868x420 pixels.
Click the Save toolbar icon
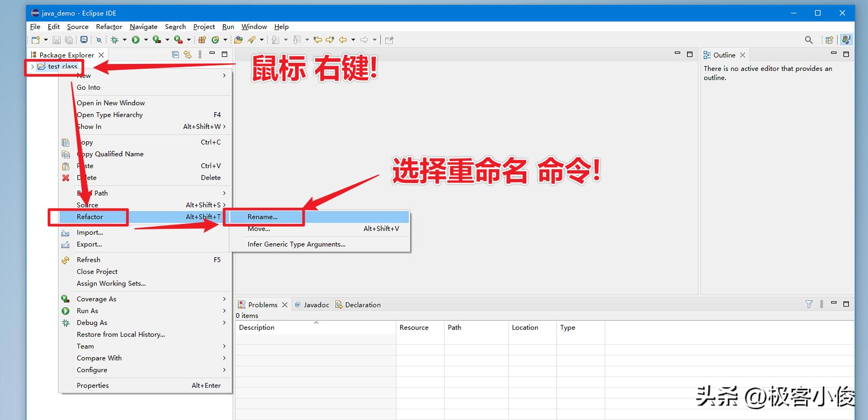[x=56, y=40]
